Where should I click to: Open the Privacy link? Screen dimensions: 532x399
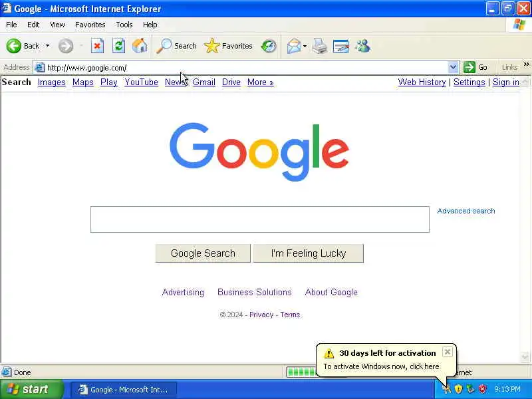(261, 315)
